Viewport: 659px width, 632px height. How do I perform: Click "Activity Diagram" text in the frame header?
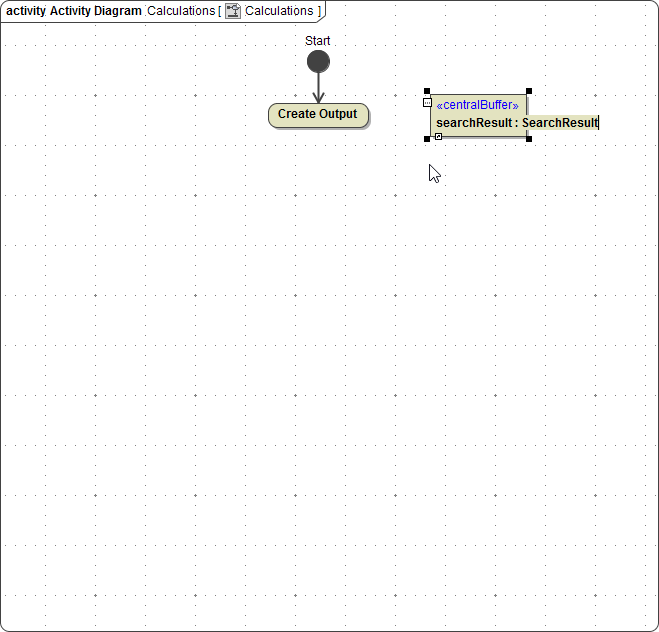click(96, 11)
